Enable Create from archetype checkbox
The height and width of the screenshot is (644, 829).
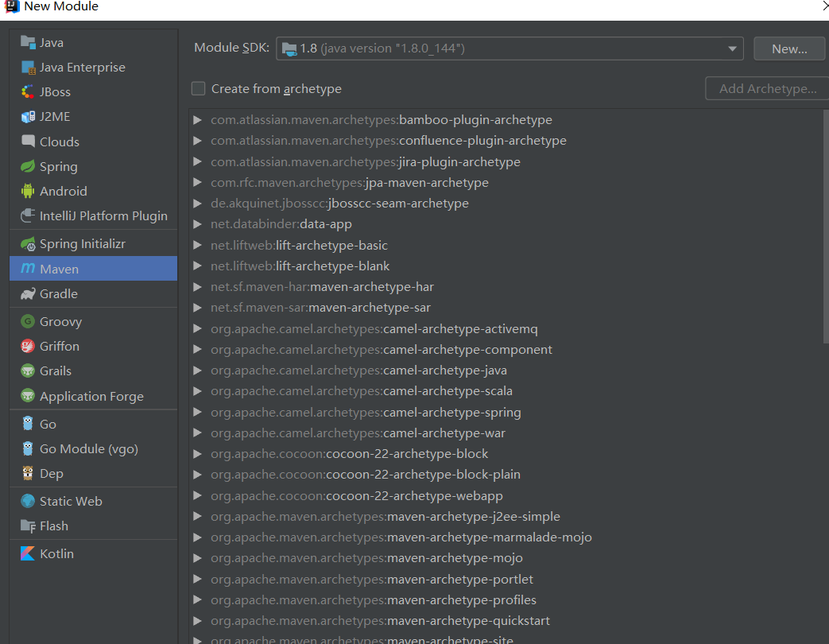[x=198, y=88]
